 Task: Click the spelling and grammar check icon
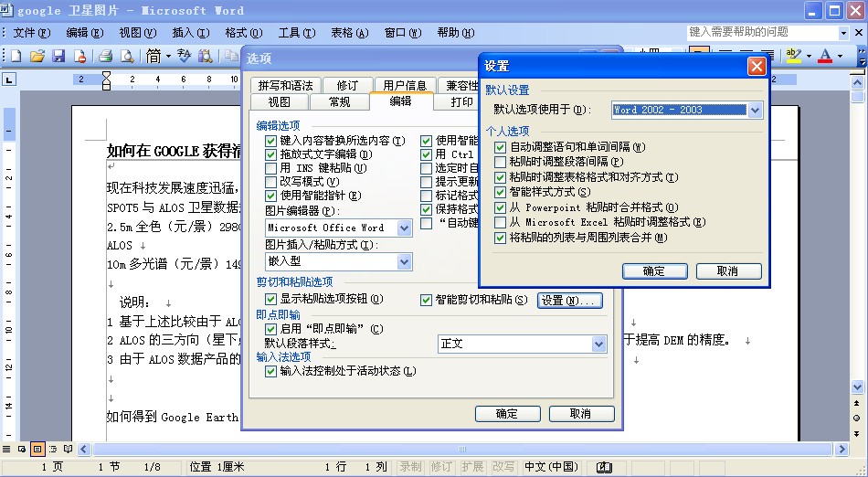pos(184,56)
